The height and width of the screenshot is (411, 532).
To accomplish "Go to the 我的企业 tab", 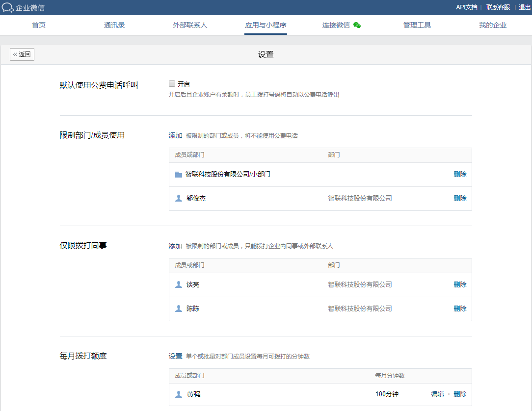I will click(493, 25).
